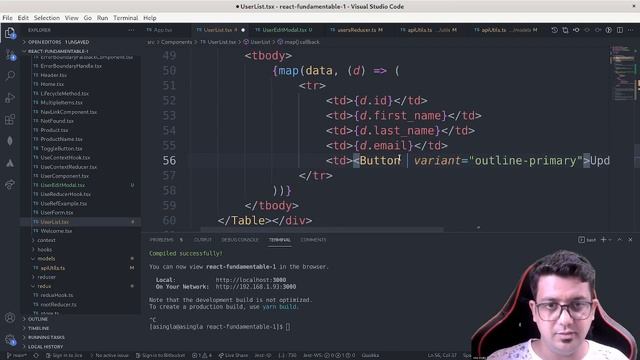The height and width of the screenshot is (360, 640).
Task: Open the Accounts icon in activity bar
Action: tap(10, 318)
